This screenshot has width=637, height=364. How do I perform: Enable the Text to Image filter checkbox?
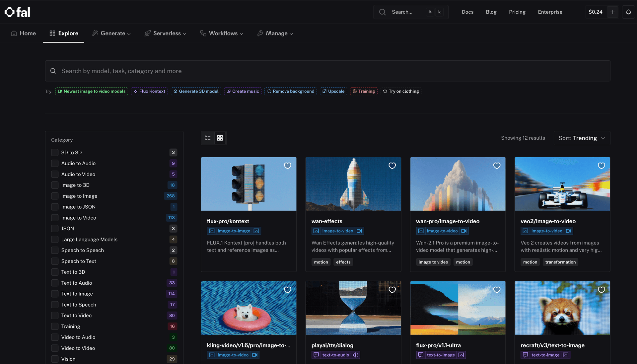[55, 294]
